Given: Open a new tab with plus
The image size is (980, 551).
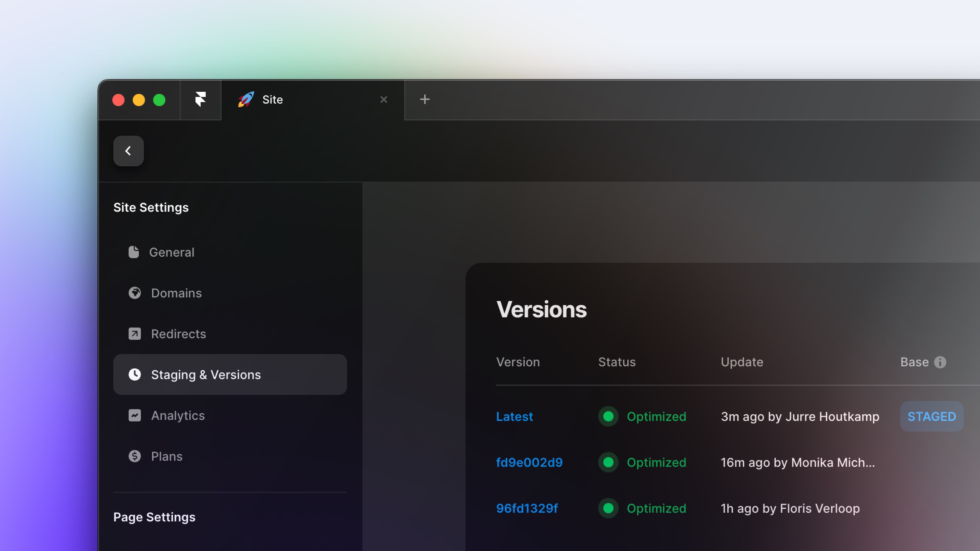Looking at the screenshot, I should pos(425,100).
